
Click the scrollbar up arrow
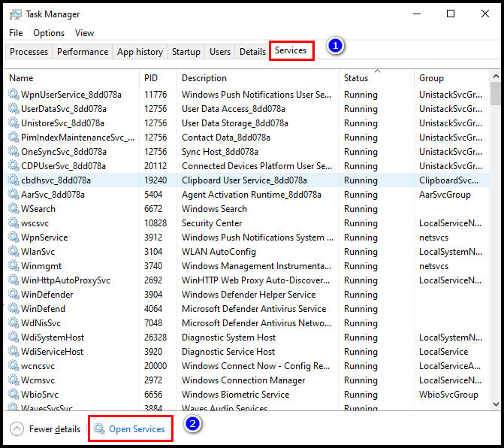click(x=496, y=76)
